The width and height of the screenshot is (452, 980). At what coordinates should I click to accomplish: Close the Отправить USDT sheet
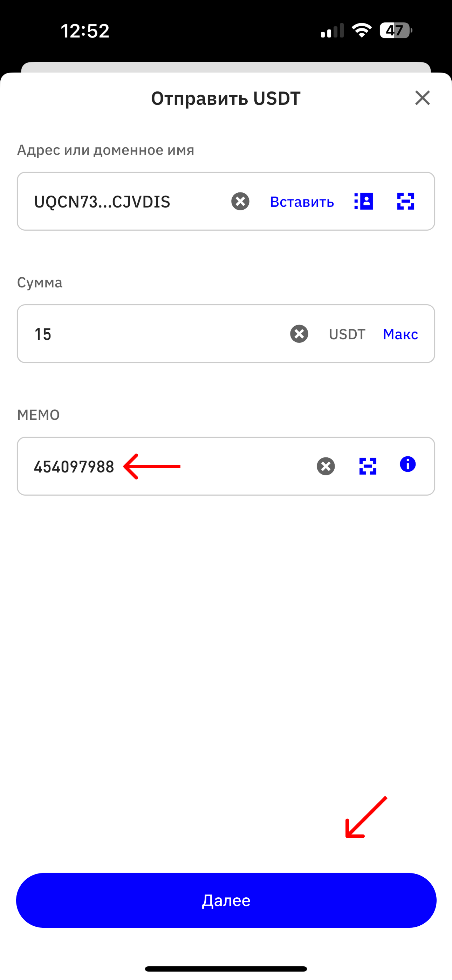(x=422, y=98)
